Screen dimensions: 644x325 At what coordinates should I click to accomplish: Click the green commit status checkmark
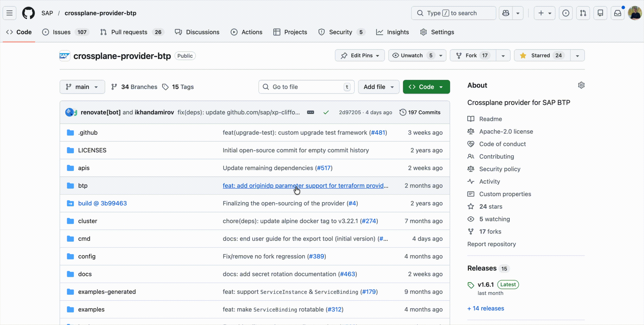point(326,112)
